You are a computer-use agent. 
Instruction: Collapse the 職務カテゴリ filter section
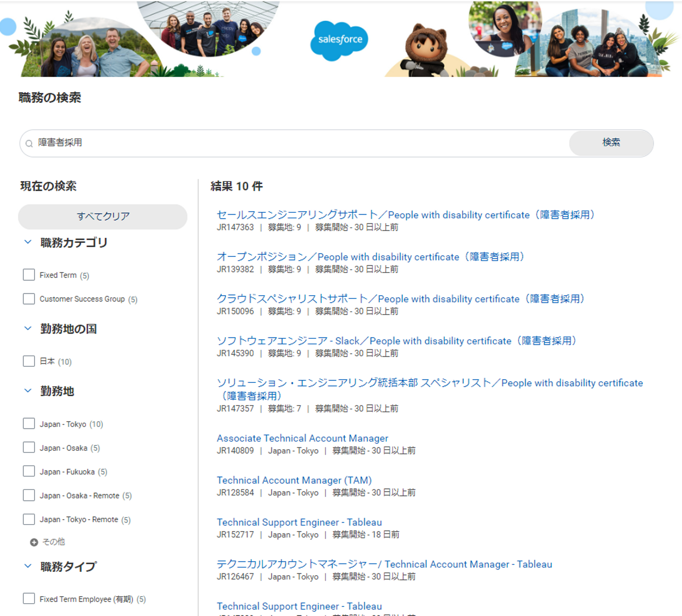point(28,242)
